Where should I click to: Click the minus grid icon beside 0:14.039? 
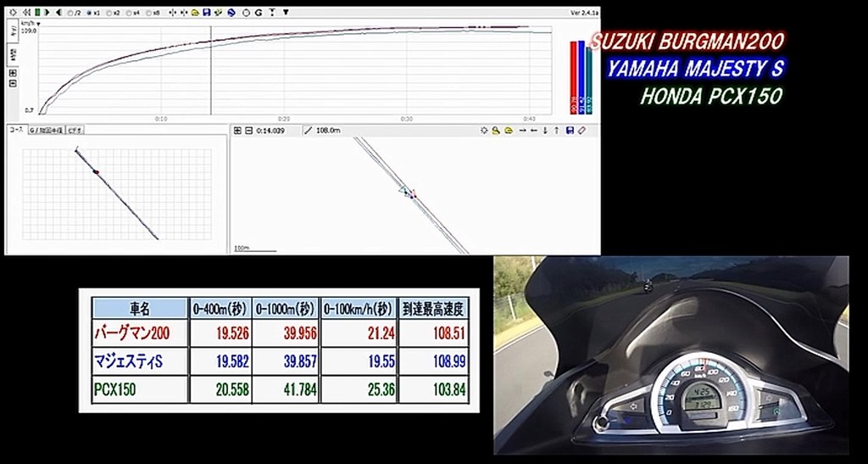[x=248, y=131]
